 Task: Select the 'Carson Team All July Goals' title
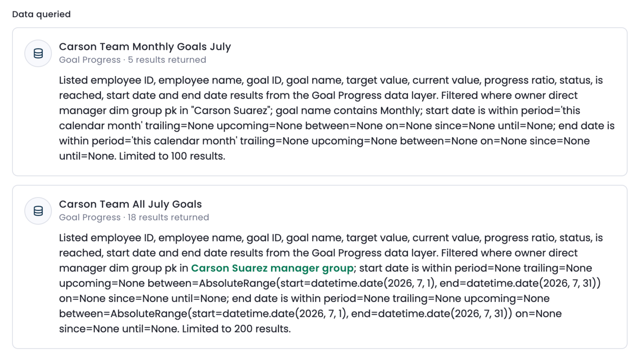tap(130, 204)
